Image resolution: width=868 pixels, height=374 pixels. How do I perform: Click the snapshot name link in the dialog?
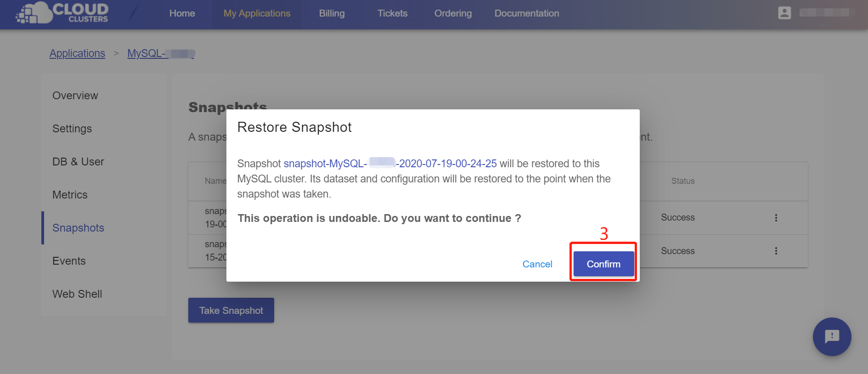click(390, 164)
